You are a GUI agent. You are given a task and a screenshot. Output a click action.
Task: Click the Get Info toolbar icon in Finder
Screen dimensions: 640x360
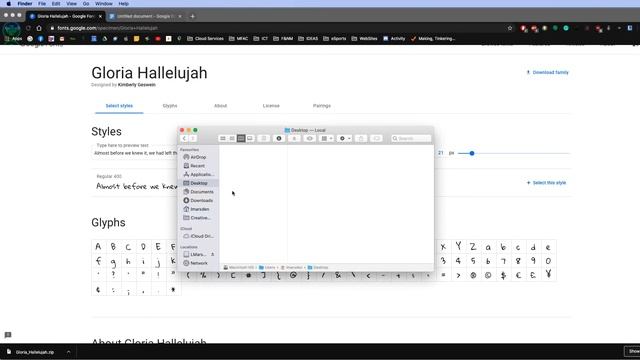click(279, 138)
